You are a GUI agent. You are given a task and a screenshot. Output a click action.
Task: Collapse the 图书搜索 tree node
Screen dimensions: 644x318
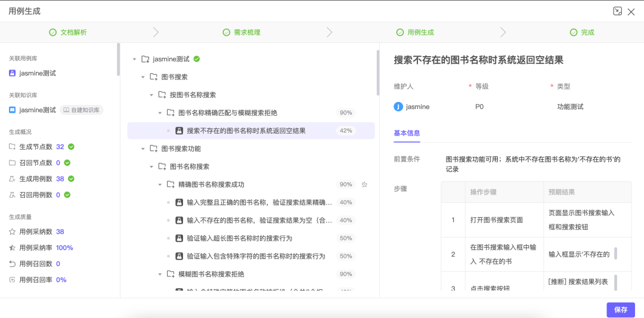pyautogui.click(x=143, y=77)
